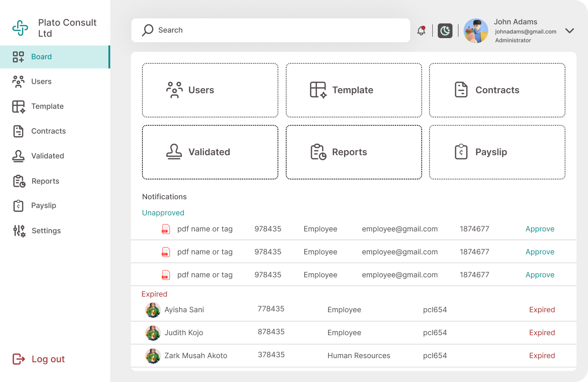Click the name Judith Kojo
The image size is (588, 382).
184,333
